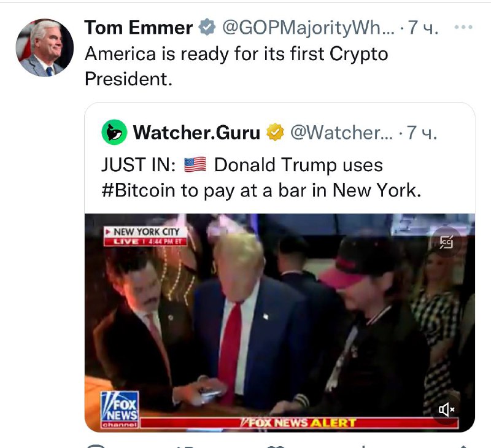Image resolution: width=491 pixels, height=448 pixels.
Task: Click the Fox News channel logo
Action: click(x=120, y=409)
